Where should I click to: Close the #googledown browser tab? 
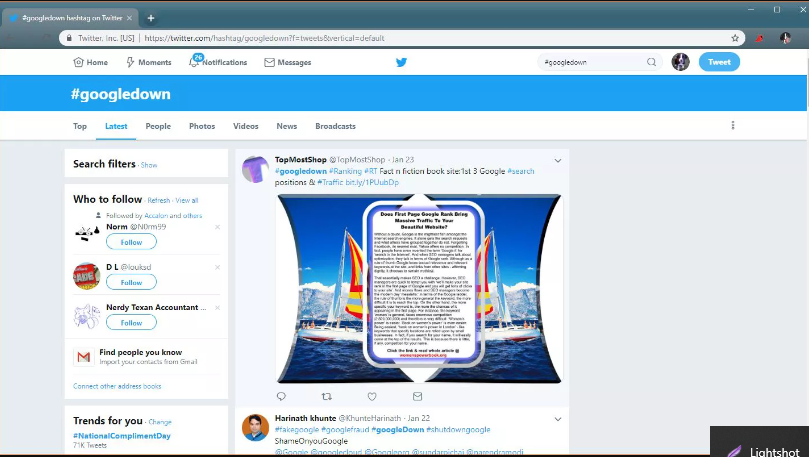tap(129, 18)
